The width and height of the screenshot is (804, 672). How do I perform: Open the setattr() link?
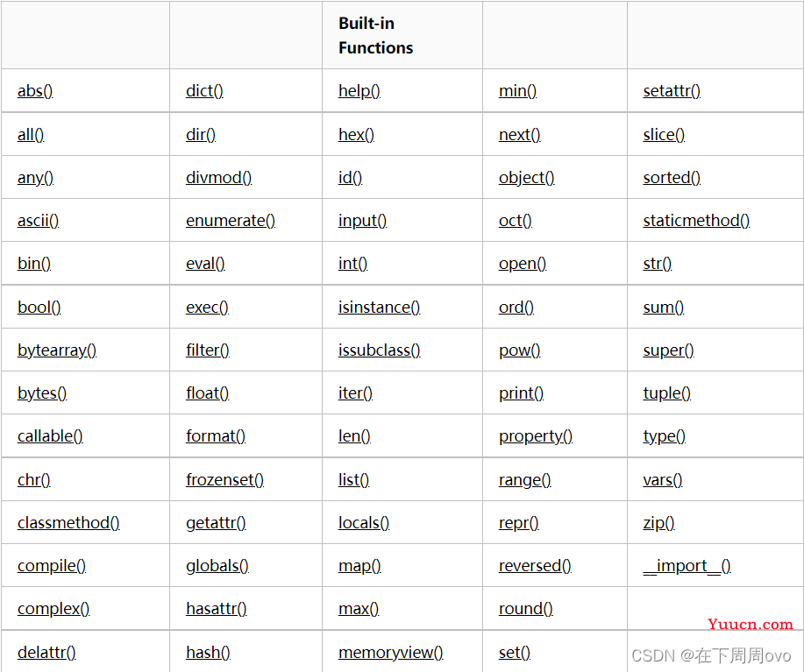tap(672, 91)
